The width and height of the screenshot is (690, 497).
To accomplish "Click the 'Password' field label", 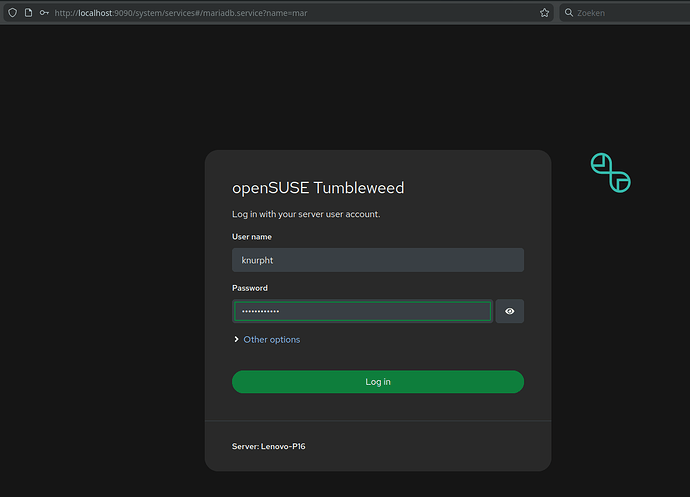I will point(250,288).
